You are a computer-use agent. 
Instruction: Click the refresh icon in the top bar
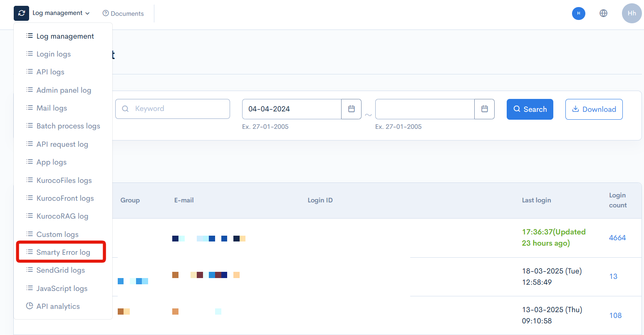[x=21, y=13]
